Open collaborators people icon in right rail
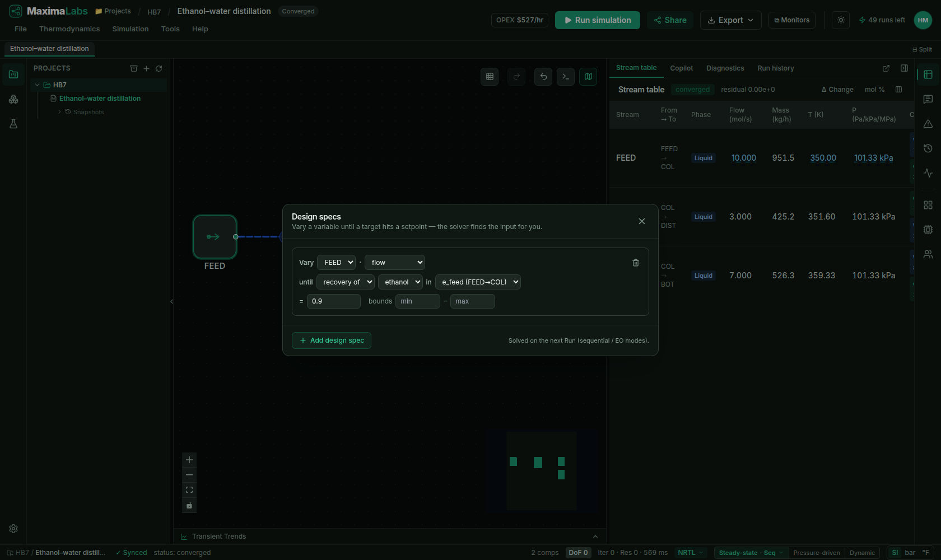Image resolution: width=941 pixels, height=560 pixels. click(928, 254)
